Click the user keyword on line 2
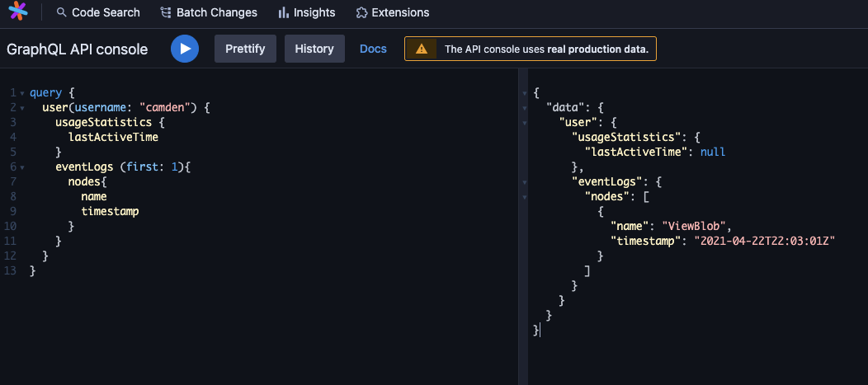The height and width of the screenshot is (385, 868). [x=54, y=107]
